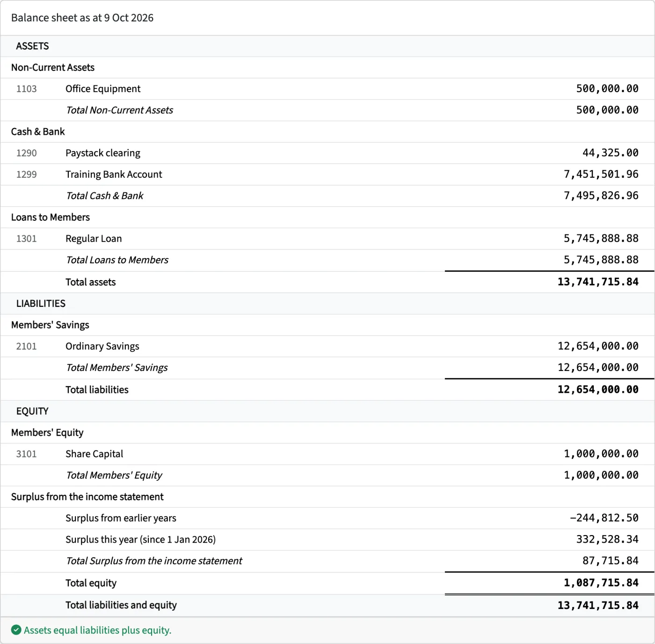
Task: Click the "Total Cash & Bank" label
Action: (104, 195)
